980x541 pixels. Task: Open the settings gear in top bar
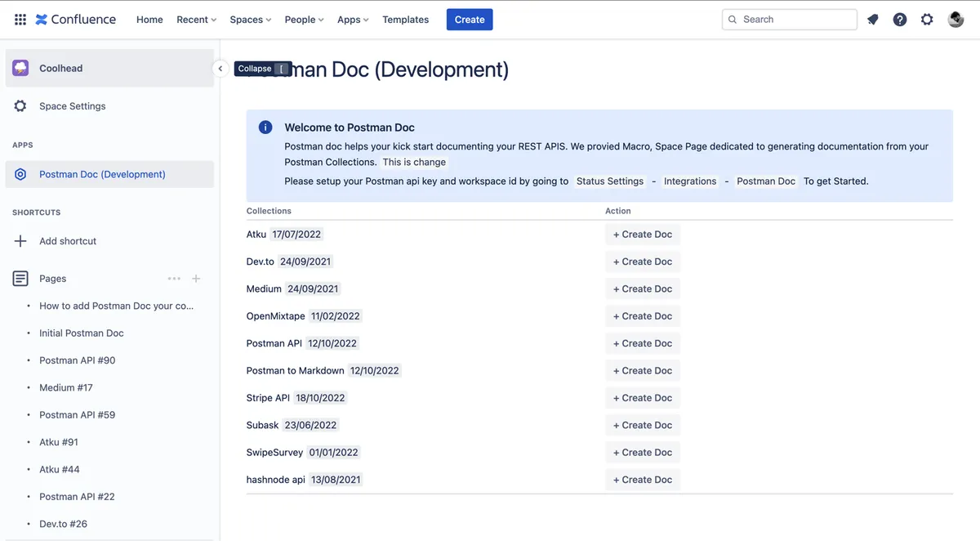[927, 20]
